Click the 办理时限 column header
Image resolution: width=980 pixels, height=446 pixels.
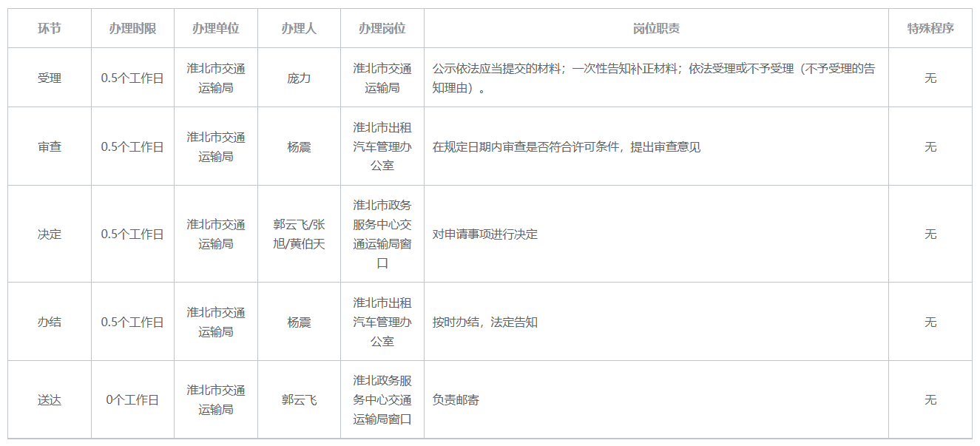132,29
